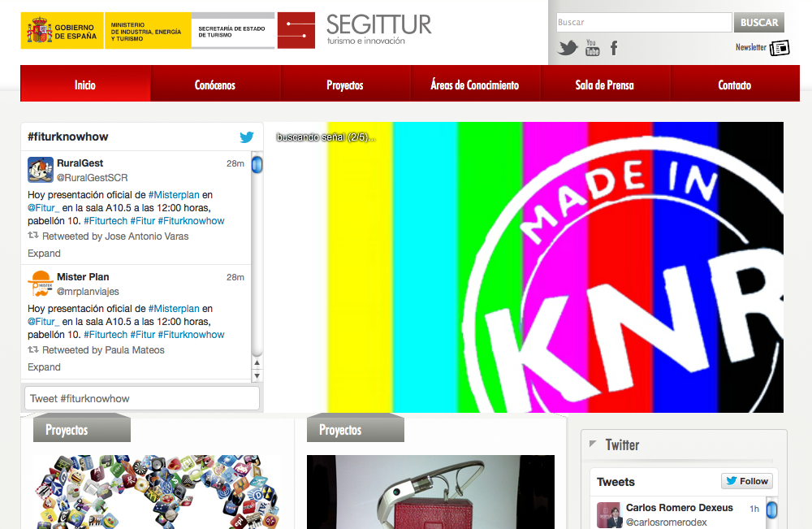812x529 pixels.
Task: Open the Facebook icon in header
Action: click(614, 48)
